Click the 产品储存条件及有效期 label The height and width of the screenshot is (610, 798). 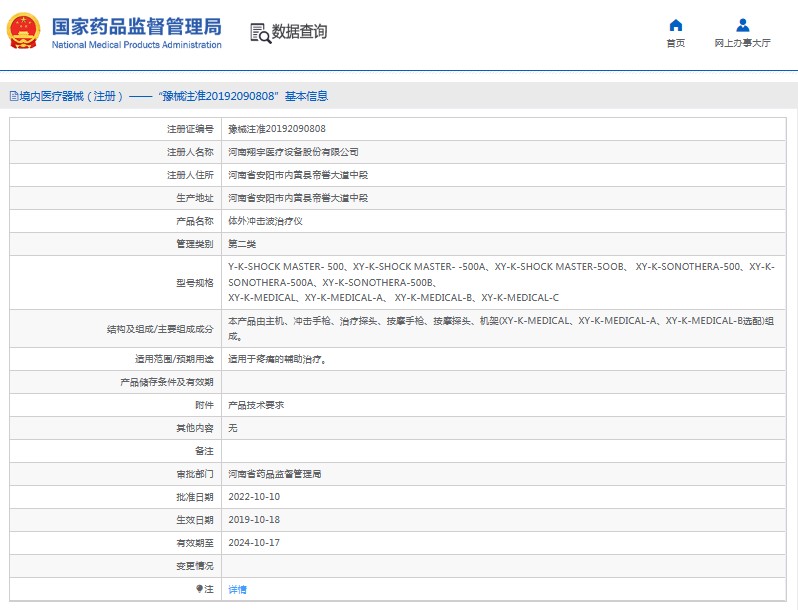click(x=167, y=382)
